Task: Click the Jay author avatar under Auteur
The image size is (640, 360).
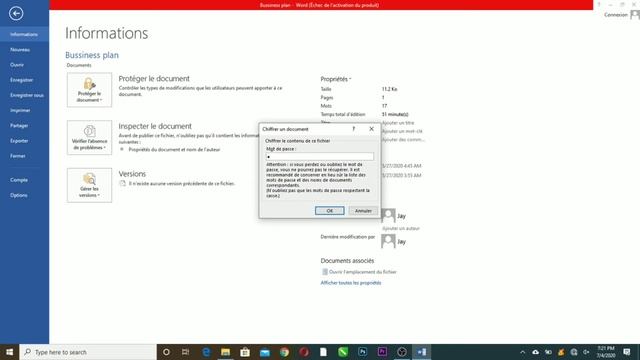Action: (x=388, y=216)
